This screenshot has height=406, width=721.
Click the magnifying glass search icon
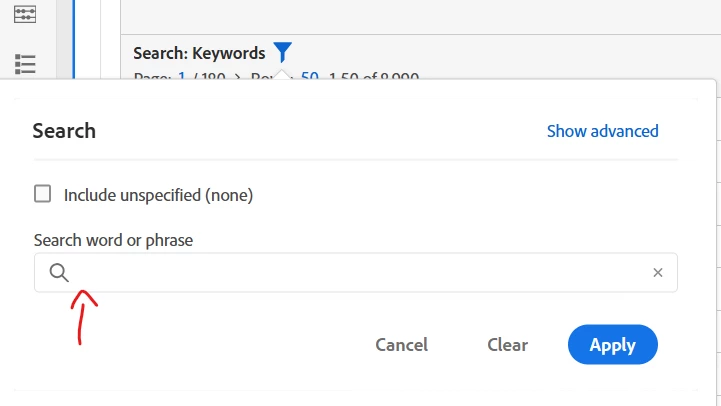(x=59, y=273)
